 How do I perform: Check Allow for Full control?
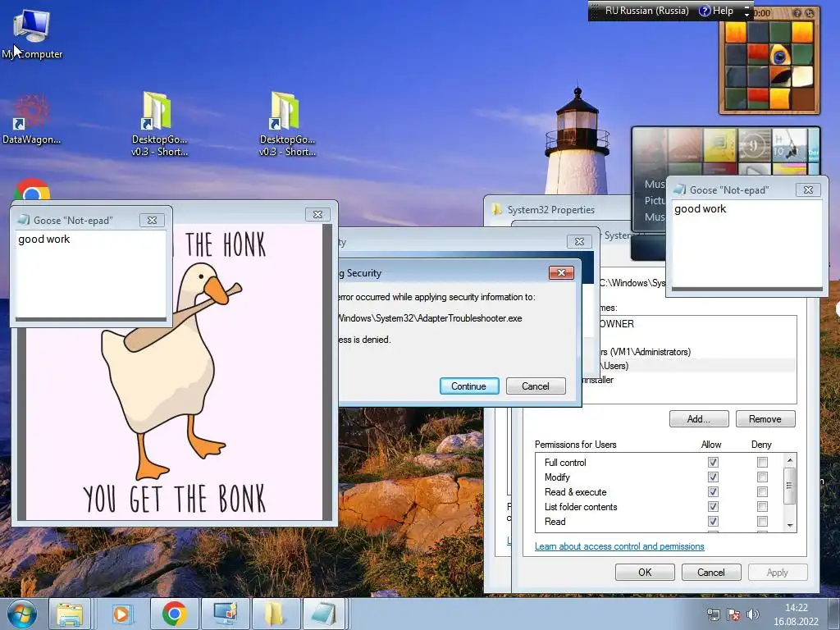tap(713, 462)
